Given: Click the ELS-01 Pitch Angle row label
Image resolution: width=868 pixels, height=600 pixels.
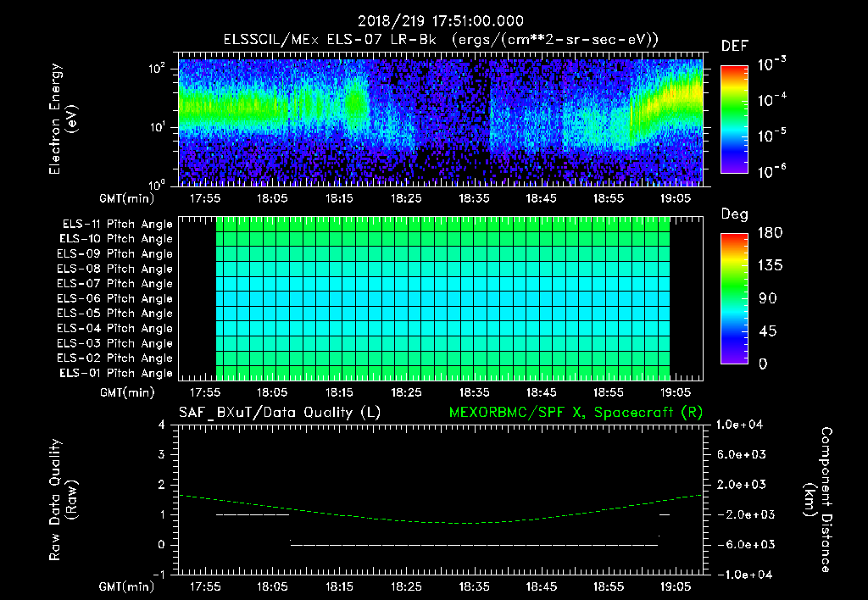Looking at the screenshot, I should pos(115,373).
